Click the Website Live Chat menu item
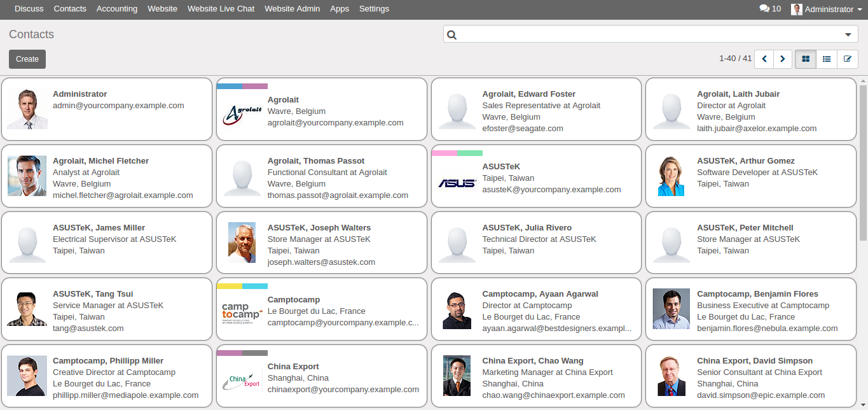The width and height of the screenshot is (868, 410). tap(221, 9)
